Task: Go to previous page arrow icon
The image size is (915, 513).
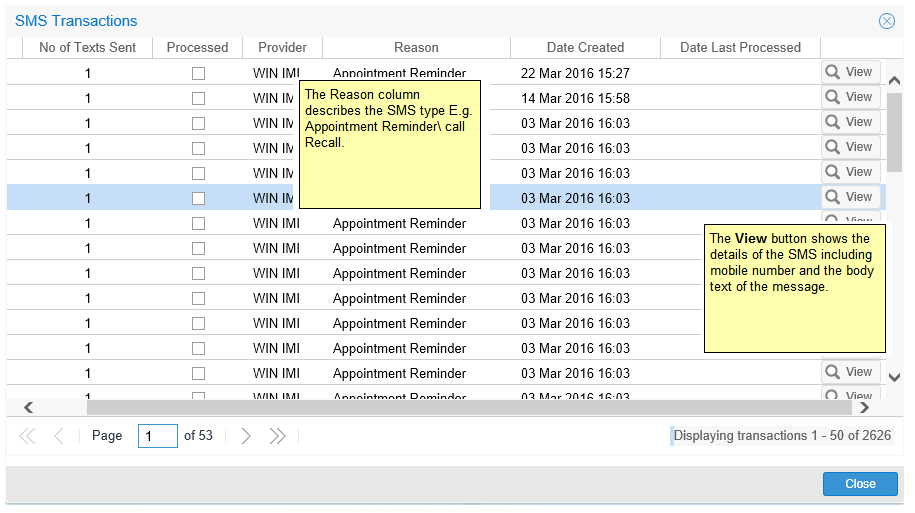Action: [58, 436]
